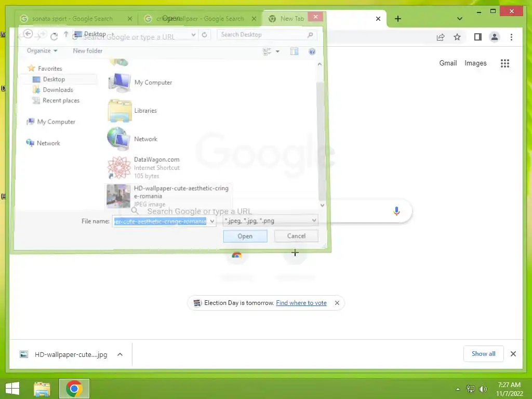Click the New folder button
This screenshot has height=399, width=532.
[87, 51]
